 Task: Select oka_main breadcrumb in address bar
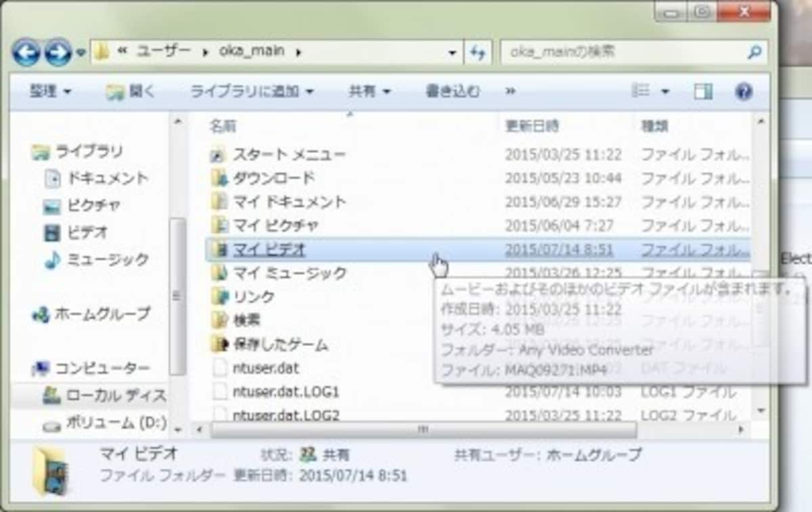coord(252,51)
